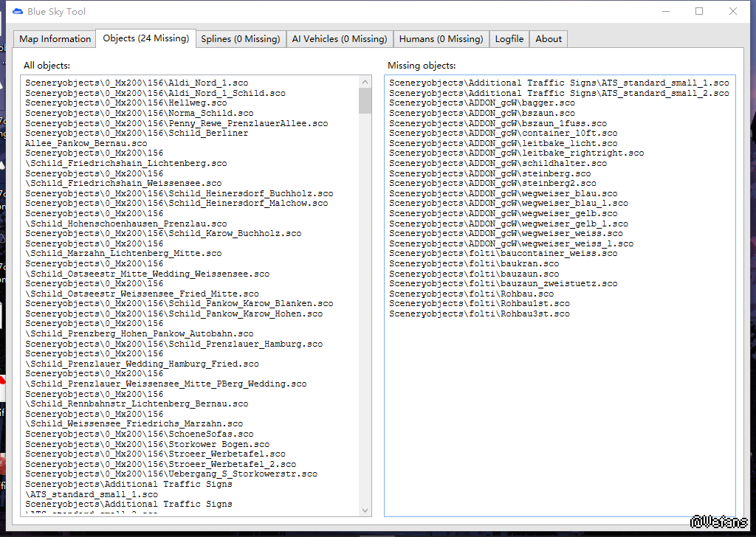The width and height of the screenshot is (756, 537).
Task: Select missing object wegweiser_blau.sco
Action: click(504, 193)
